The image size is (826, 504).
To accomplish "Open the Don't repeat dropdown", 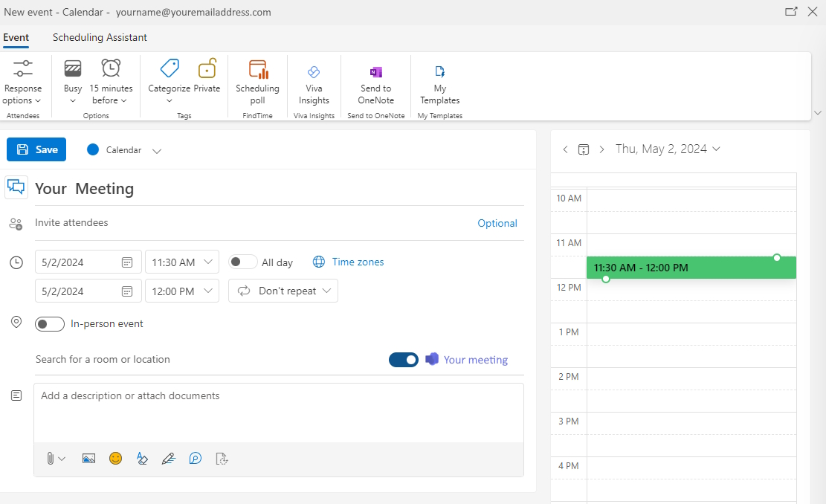I will [x=283, y=291].
